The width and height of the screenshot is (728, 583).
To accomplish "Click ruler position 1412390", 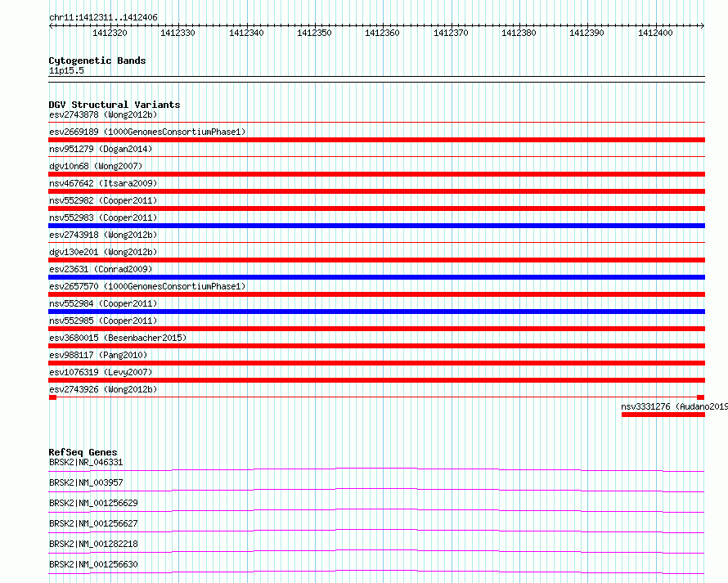I will coord(586,33).
